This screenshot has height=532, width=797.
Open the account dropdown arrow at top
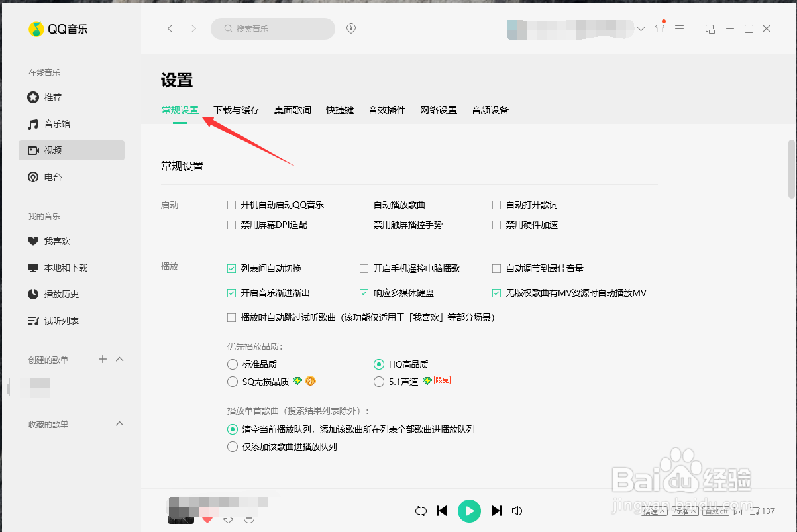640,28
